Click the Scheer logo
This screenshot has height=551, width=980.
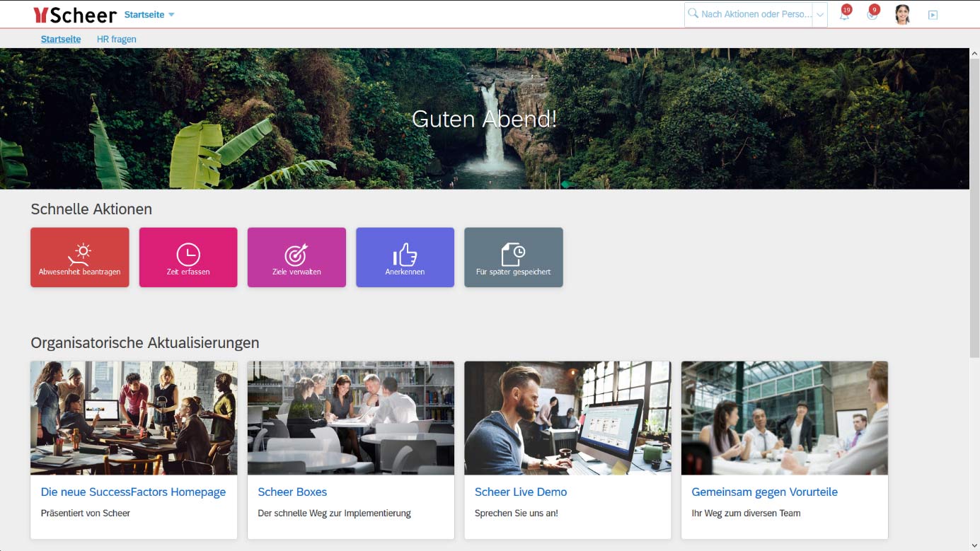[x=74, y=14]
